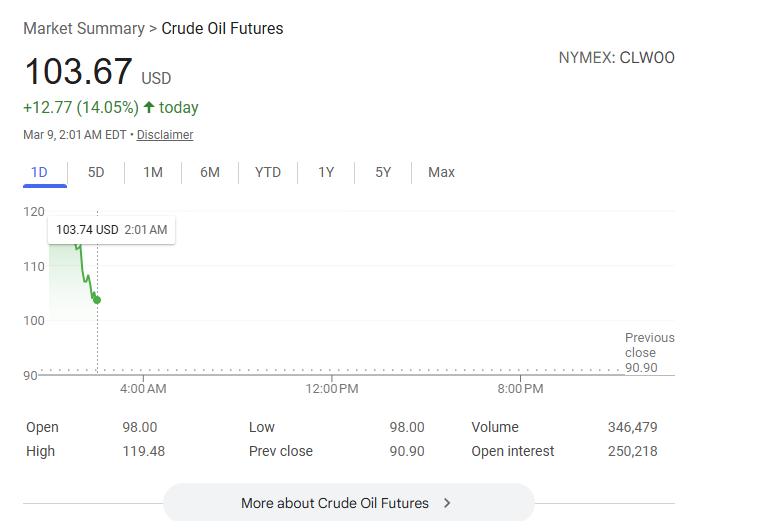Viewport: 762px width, 521px height.
Task: Click the NYMEX: CLW00 ticker label
Action: click(x=616, y=58)
